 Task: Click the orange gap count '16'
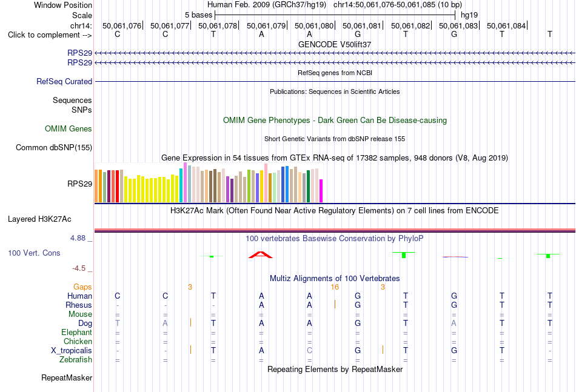point(335,287)
